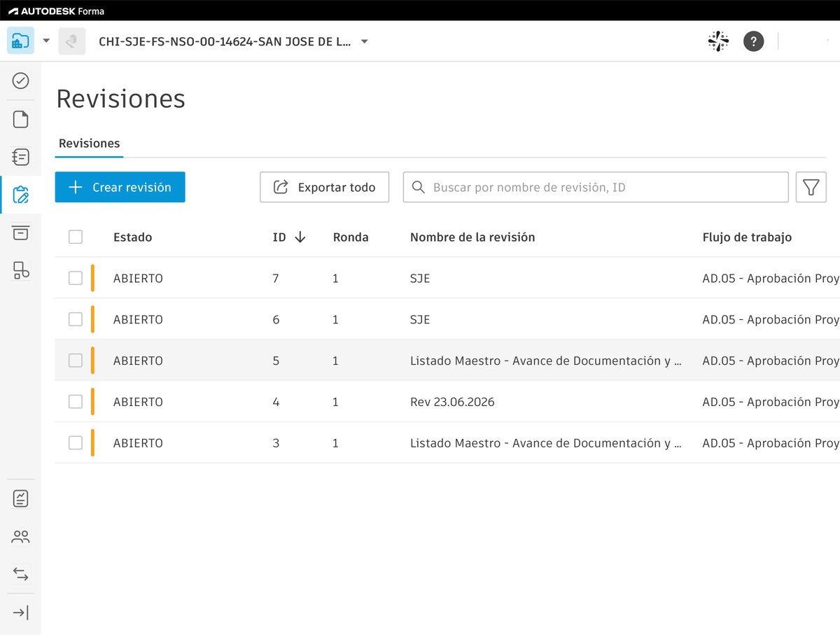Image resolution: width=840 pixels, height=635 pixels.
Task: Open the shapes package sidebar icon
Action: 21,270
